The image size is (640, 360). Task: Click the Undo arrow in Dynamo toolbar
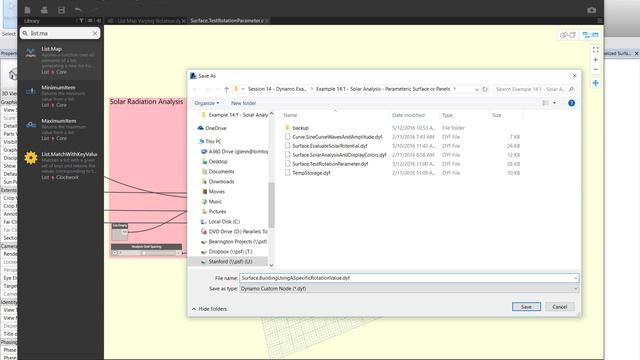[78, 10]
